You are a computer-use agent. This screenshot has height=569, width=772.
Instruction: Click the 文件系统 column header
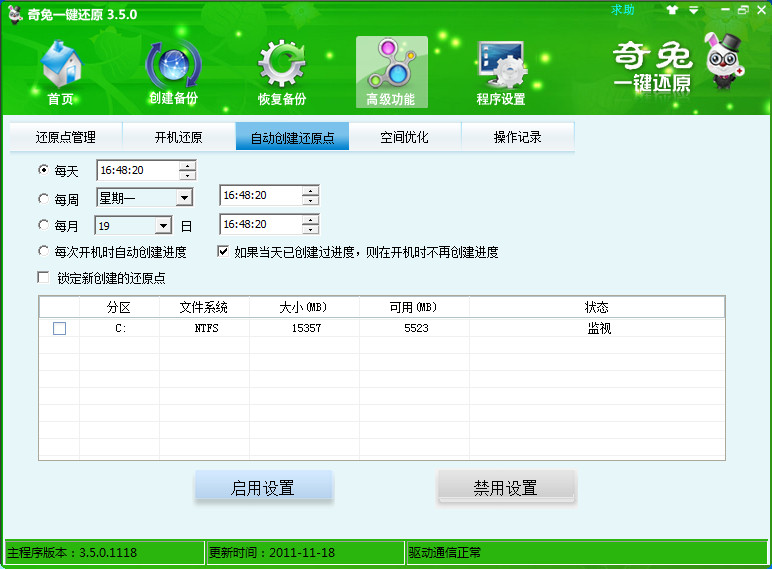click(x=204, y=308)
